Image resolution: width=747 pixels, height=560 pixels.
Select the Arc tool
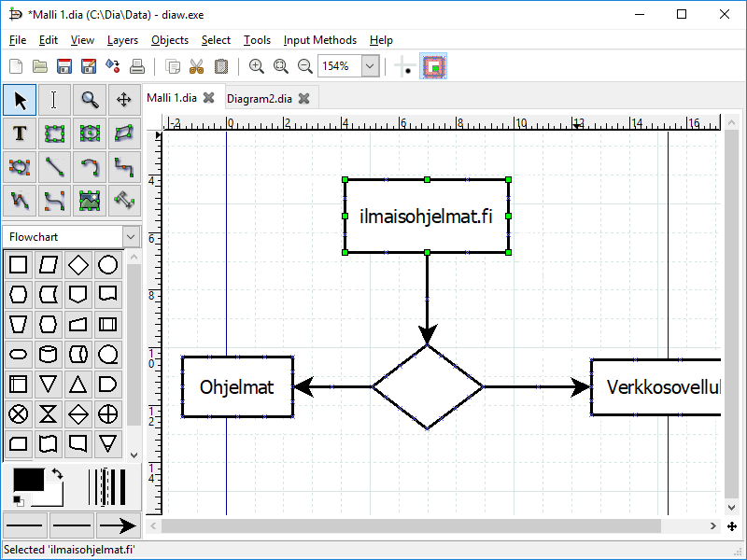[90, 167]
